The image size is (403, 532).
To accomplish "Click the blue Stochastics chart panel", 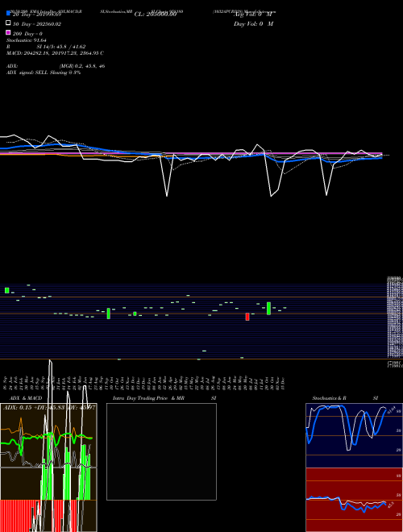I will point(354,435).
